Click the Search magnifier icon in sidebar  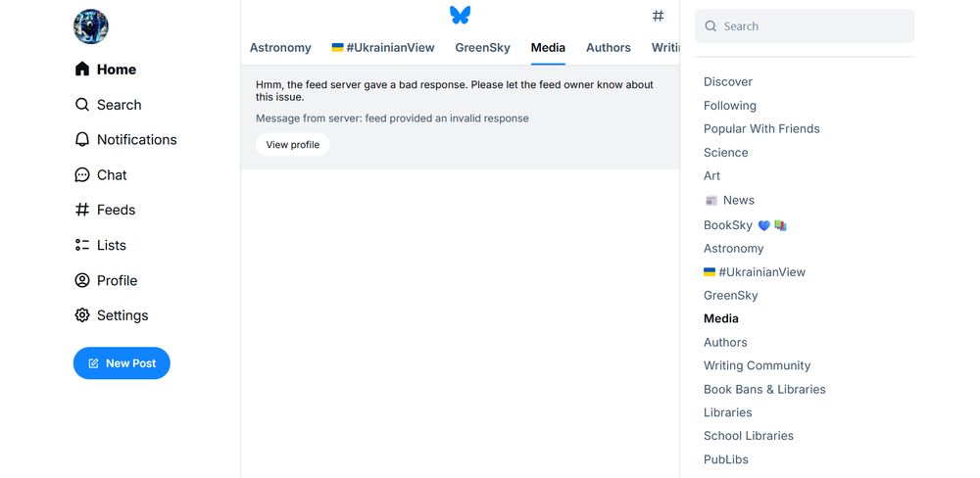pos(82,105)
